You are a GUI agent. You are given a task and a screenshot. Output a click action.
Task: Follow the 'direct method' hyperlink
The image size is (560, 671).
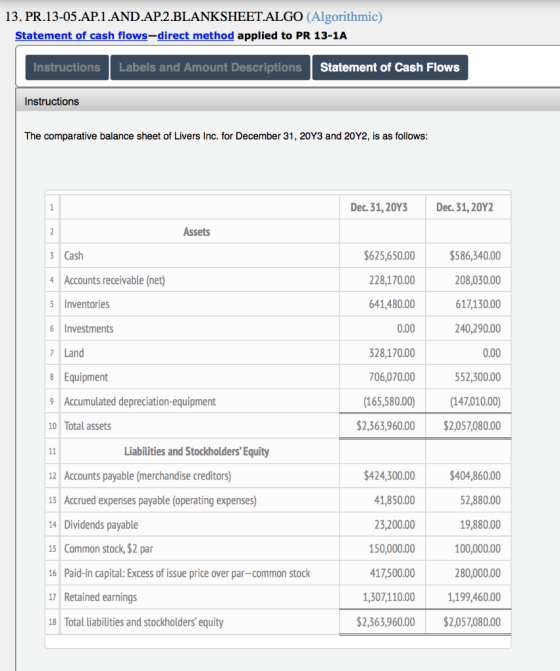coord(196,36)
